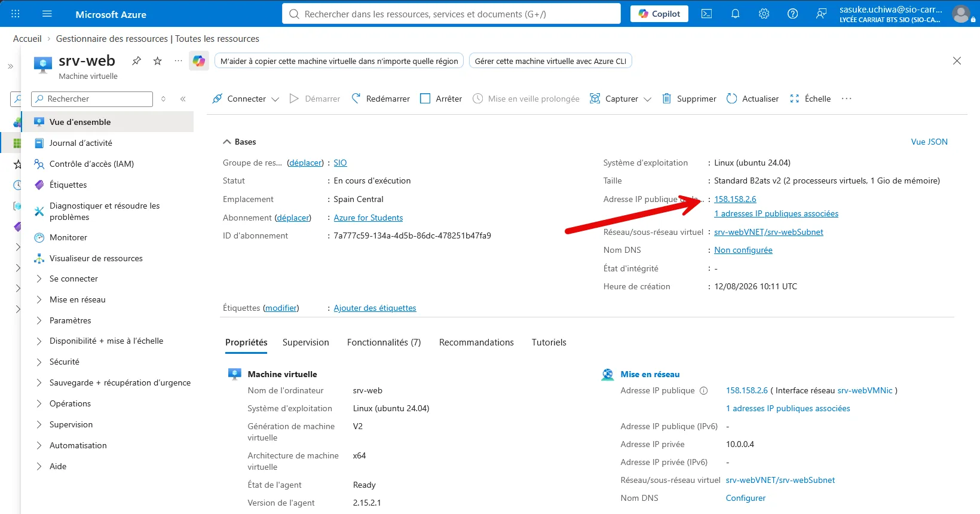Pin srv-web to the dashboard
The height and width of the screenshot is (514, 980).
[137, 61]
